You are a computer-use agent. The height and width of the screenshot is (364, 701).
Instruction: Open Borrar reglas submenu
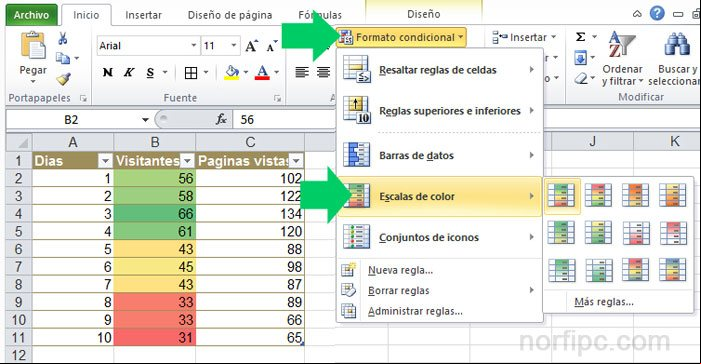439,291
